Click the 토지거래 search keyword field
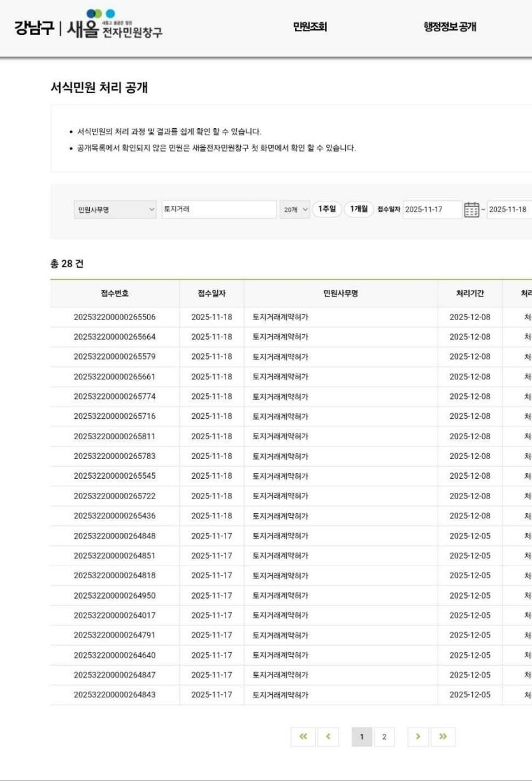Image resolution: width=532 pixels, height=781 pixels. [x=219, y=210]
